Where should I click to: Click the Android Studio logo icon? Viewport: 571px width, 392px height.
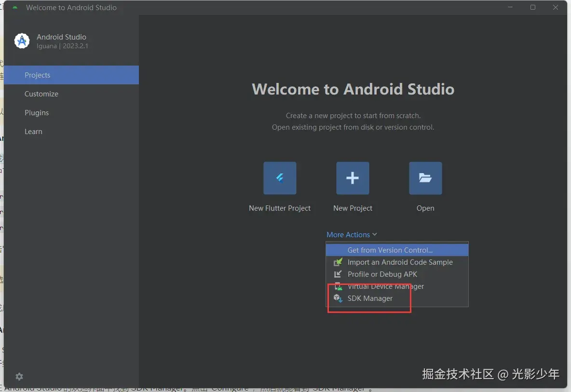click(x=22, y=41)
